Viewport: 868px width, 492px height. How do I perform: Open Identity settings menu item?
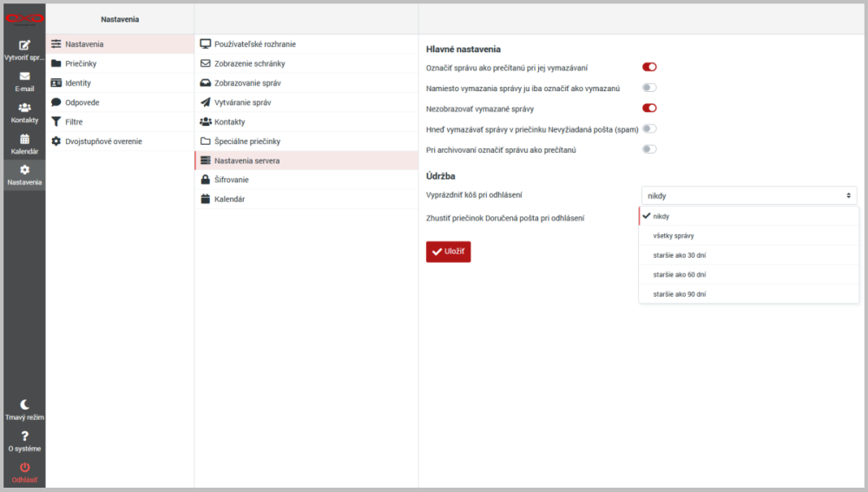120,82
